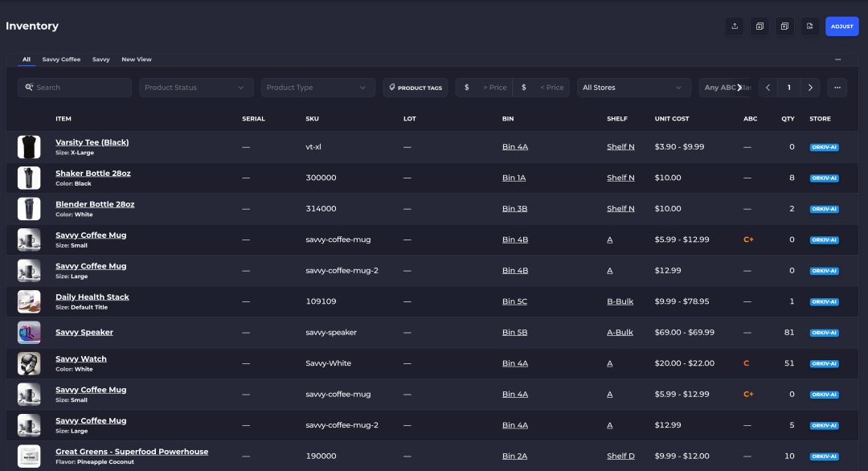The image size is (868, 471).
Task: Click the page number 1 field
Action: [x=789, y=88]
